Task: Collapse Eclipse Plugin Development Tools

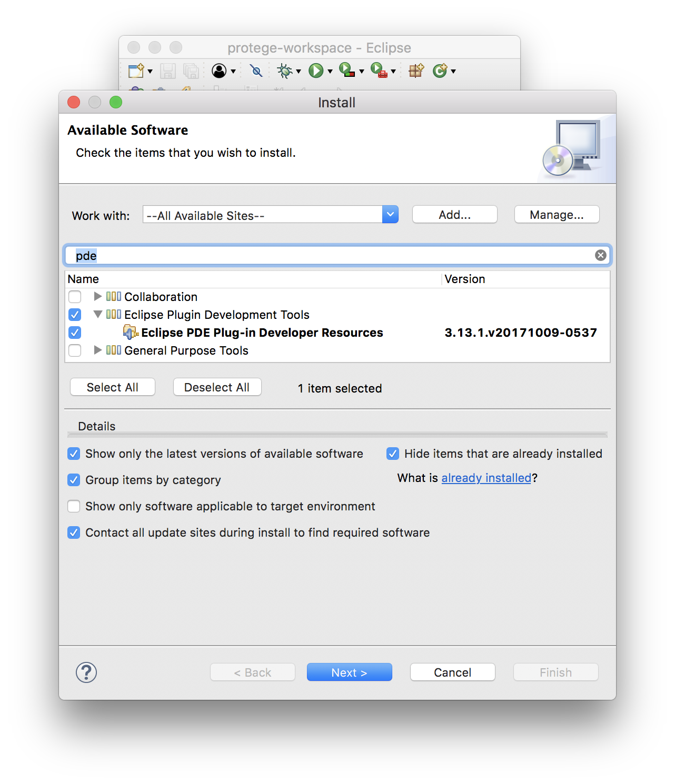Action: [97, 315]
